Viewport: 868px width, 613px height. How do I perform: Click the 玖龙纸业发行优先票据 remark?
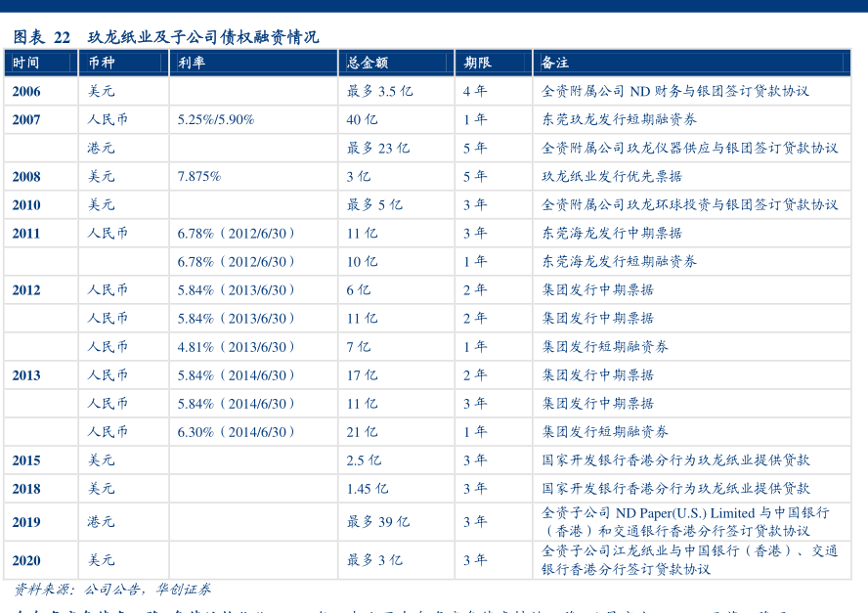[x=612, y=177]
